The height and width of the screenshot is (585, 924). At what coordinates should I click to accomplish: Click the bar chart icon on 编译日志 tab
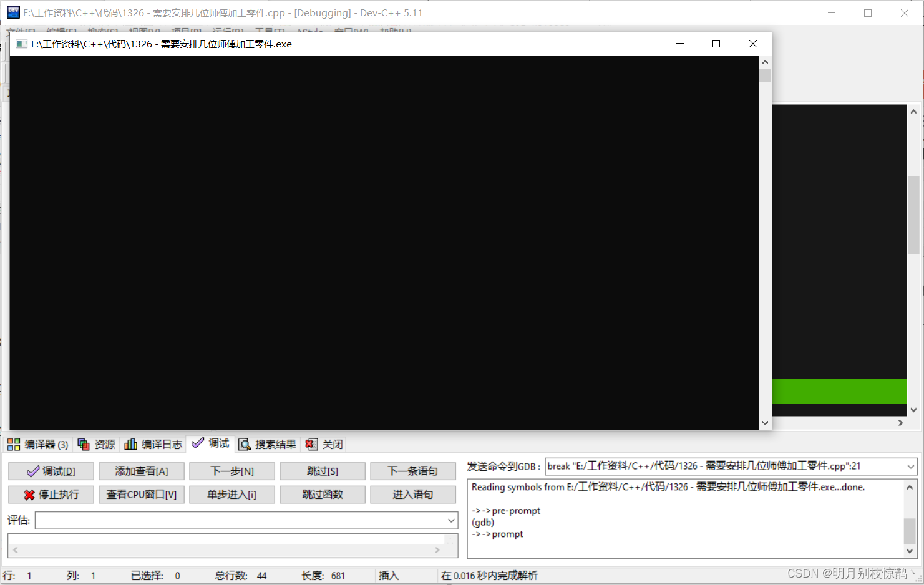point(130,444)
